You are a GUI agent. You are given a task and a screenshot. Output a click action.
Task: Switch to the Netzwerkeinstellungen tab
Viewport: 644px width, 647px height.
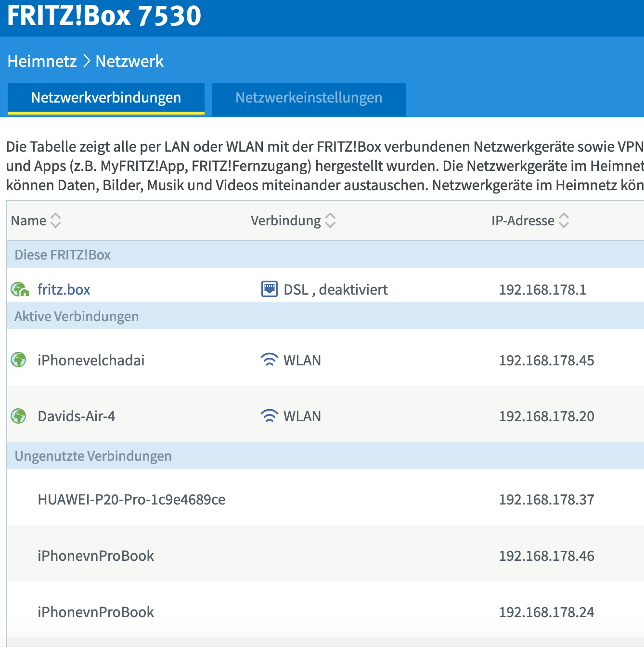[309, 98]
